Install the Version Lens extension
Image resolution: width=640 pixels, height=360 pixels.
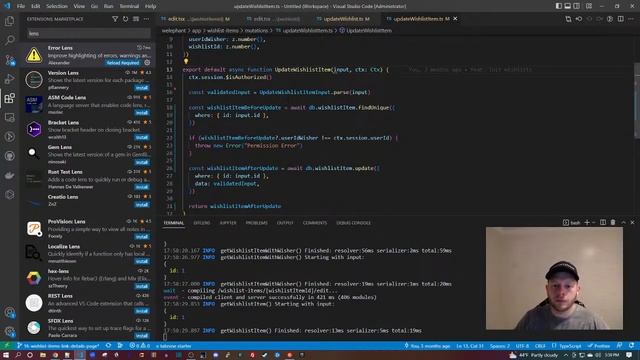pos(142,88)
